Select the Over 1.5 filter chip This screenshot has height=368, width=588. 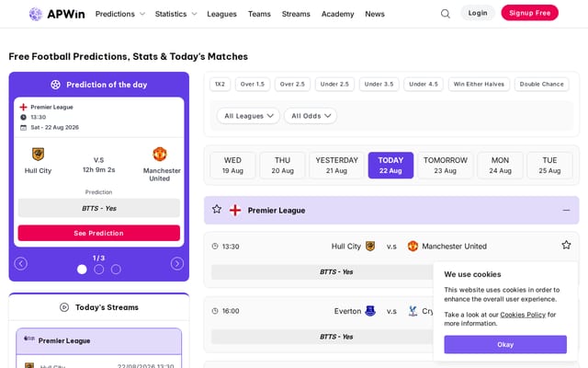(x=253, y=84)
